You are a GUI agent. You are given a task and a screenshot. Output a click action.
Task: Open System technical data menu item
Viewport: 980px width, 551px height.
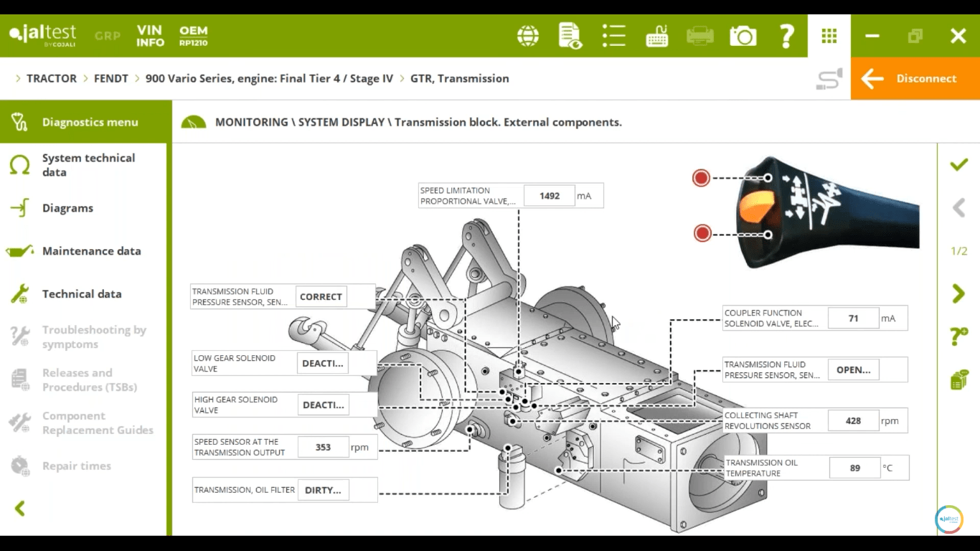click(88, 165)
